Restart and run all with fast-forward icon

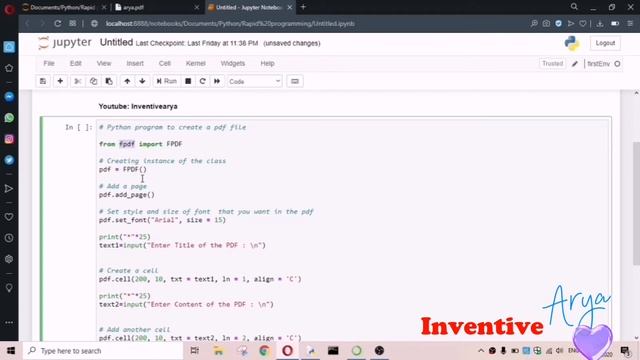click(x=217, y=81)
